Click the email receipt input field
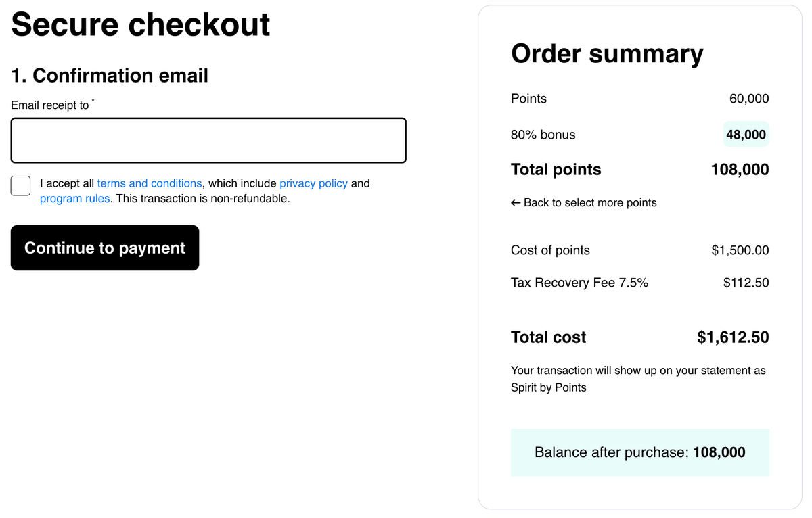 208,140
